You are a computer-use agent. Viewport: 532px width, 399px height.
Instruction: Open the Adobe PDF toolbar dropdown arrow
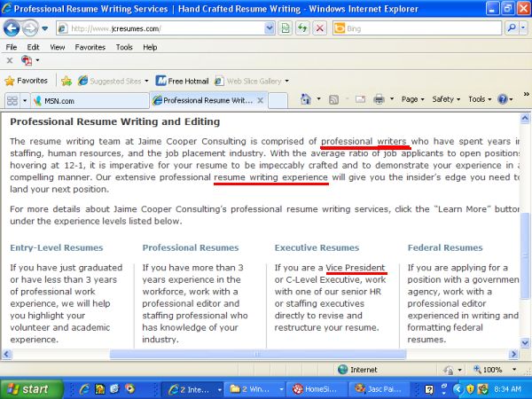(37, 60)
